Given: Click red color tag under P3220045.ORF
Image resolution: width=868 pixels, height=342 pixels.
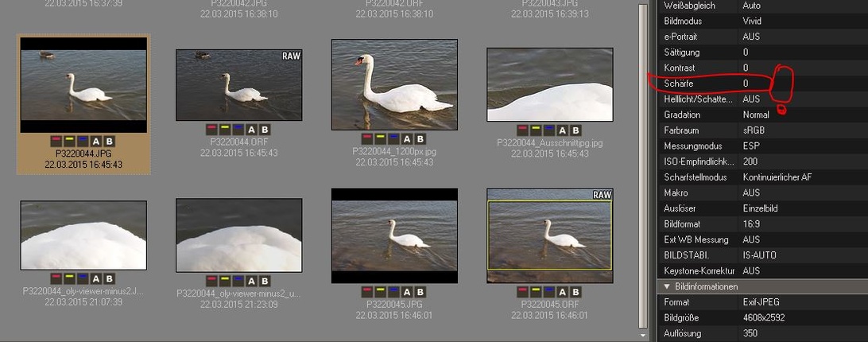Looking at the screenshot, I should pos(522,292).
